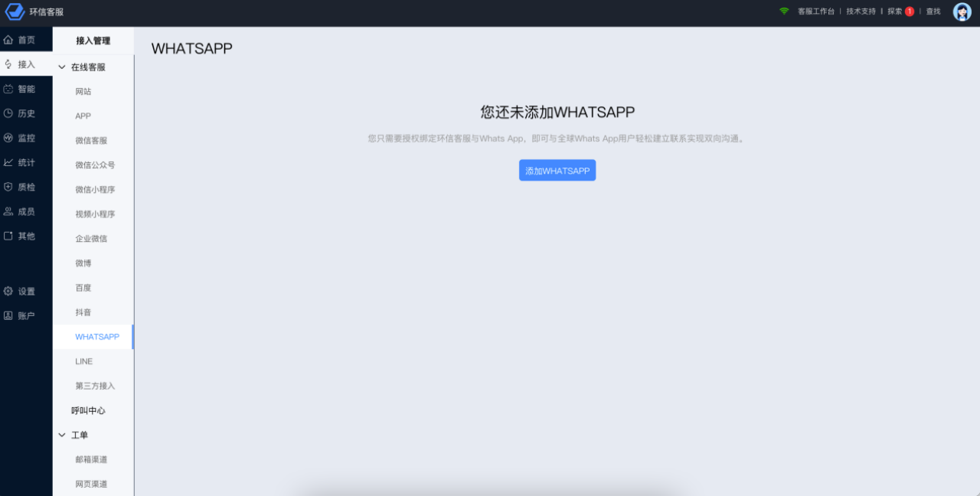Click the 接入管理 panel header

click(93, 41)
